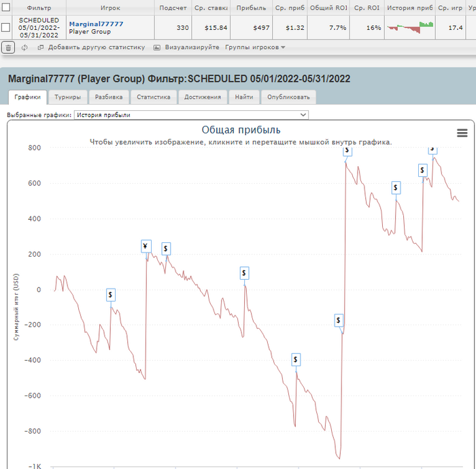Click Добавить другую статистику
This screenshot has width=476, height=469.
(97, 48)
